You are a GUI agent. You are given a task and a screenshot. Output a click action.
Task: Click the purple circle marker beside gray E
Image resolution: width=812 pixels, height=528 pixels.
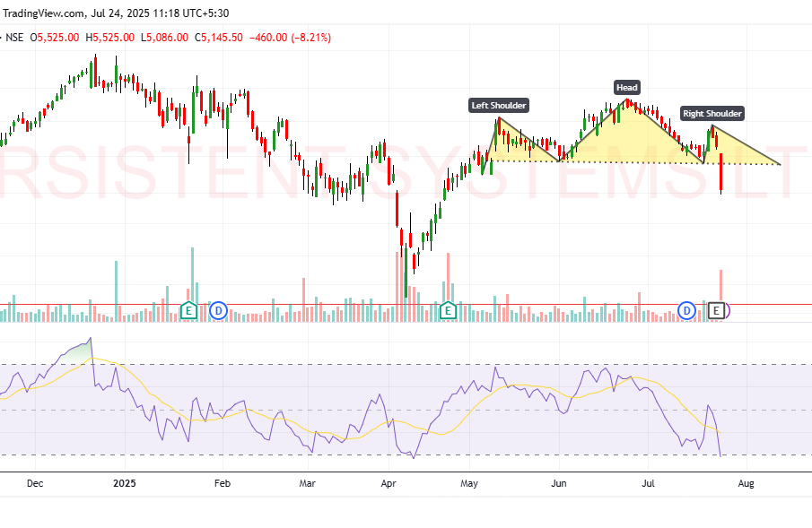[x=728, y=310]
